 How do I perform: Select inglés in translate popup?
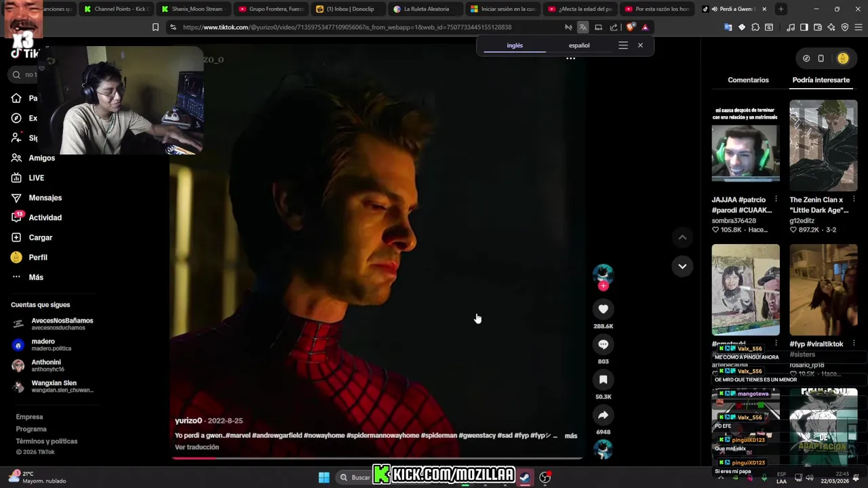515,45
